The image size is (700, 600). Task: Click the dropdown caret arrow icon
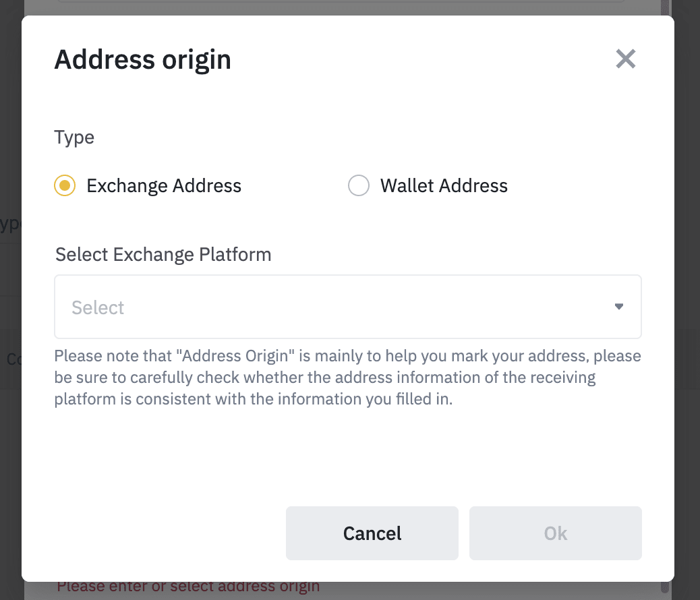(619, 307)
